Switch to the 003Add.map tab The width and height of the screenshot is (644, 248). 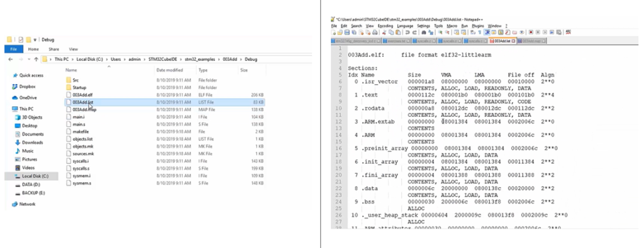click(x=531, y=41)
